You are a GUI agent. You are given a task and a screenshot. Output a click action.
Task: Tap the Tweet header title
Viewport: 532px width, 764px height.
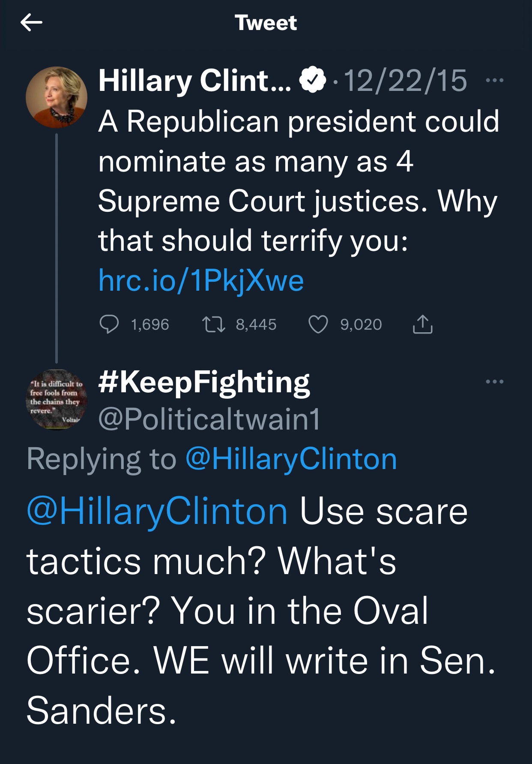[266, 23]
